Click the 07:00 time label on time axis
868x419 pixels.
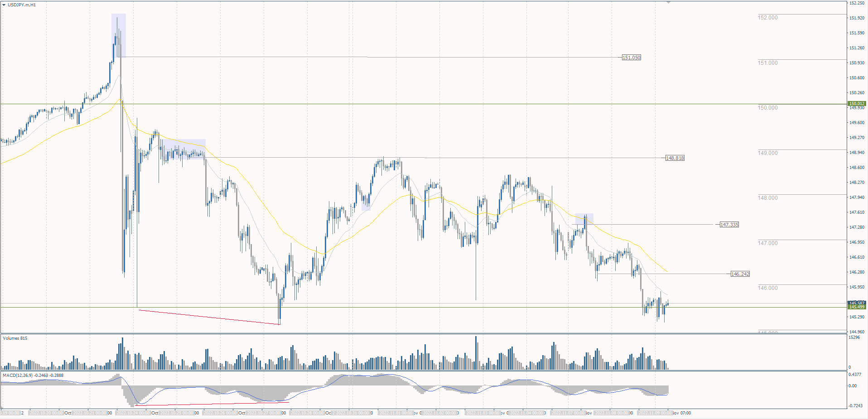pos(685,413)
